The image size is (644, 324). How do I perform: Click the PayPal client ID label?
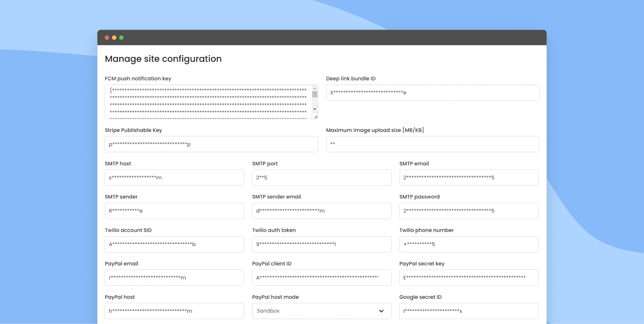(x=272, y=264)
